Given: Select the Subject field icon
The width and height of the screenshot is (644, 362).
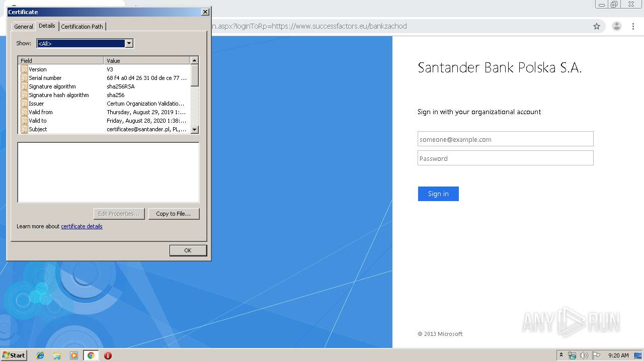Looking at the screenshot, I should 24,129.
